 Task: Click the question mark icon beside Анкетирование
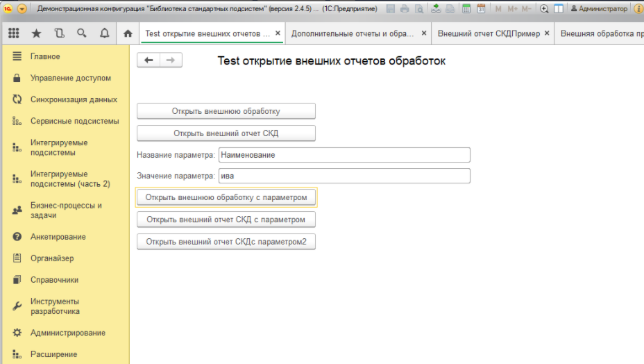click(17, 236)
